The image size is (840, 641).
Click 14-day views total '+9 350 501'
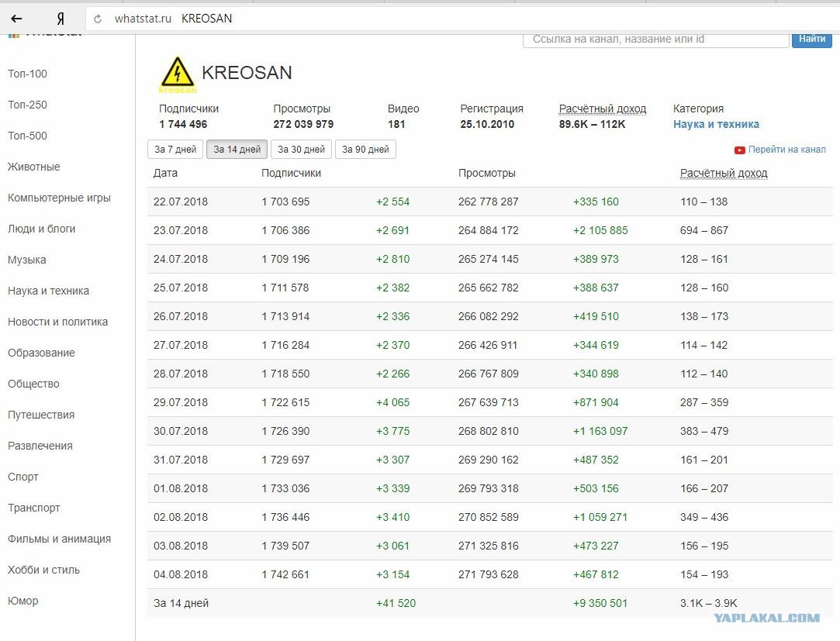pos(600,603)
